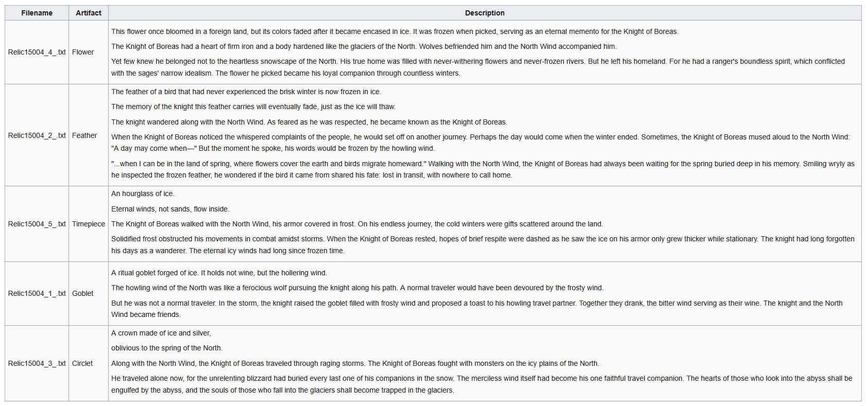Click 'oblivious to the spring of the North.'
The height and width of the screenshot is (406, 868).
167,348
